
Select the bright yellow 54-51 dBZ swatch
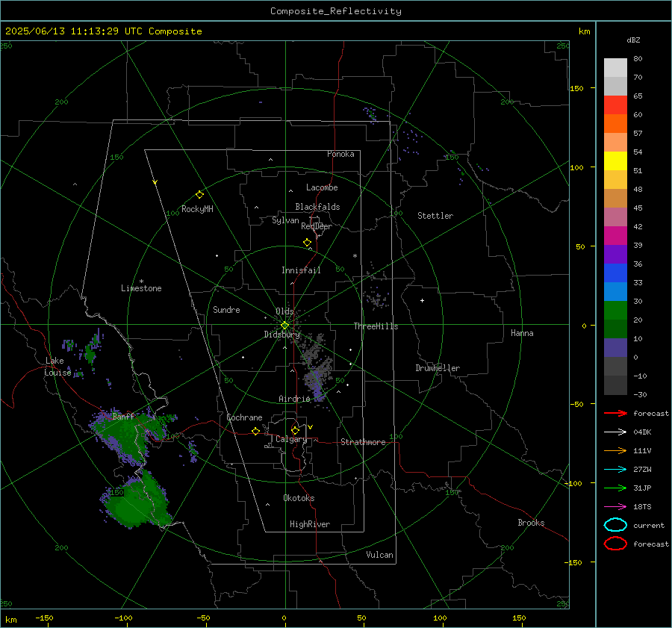(615, 161)
